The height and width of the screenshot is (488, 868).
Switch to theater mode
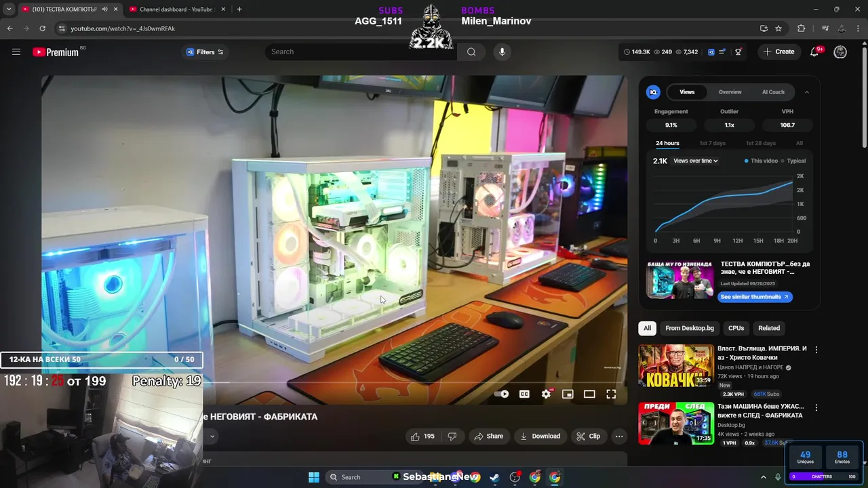589,394
